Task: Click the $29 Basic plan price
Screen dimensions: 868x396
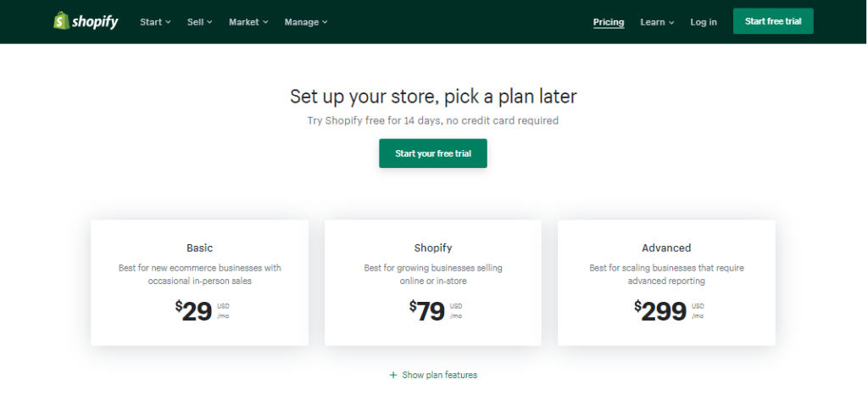Action: coord(196,311)
